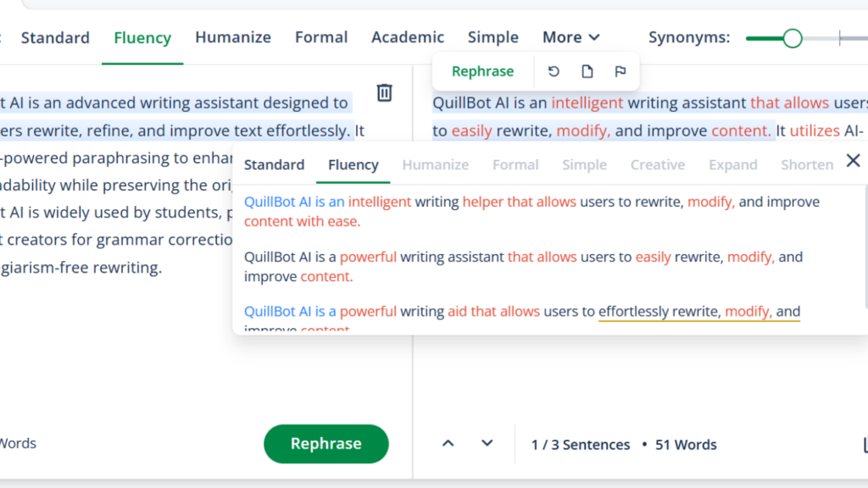The image size is (868, 488).
Task: Open the Shorten mode in the suggestions popup
Action: click(807, 165)
